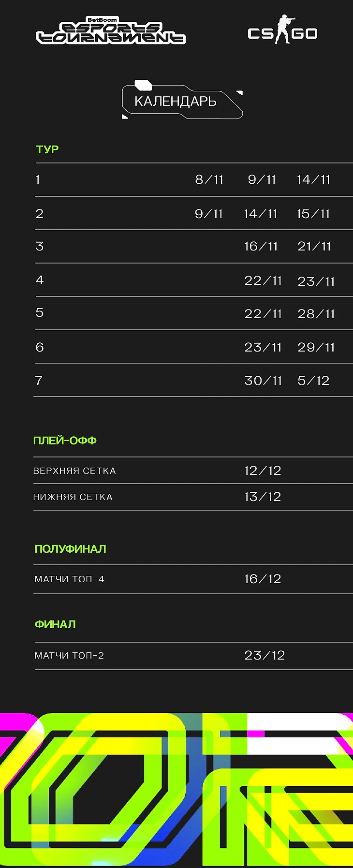The image size is (353, 868).
Task: Select the ФИНАЛ section header
Action: (x=55, y=624)
